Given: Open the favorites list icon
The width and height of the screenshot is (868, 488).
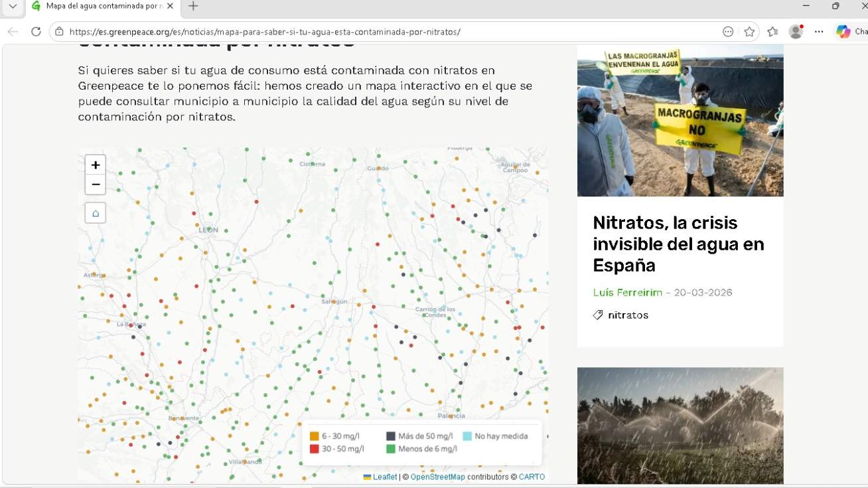Looking at the screenshot, I should (x=772, y=32).
